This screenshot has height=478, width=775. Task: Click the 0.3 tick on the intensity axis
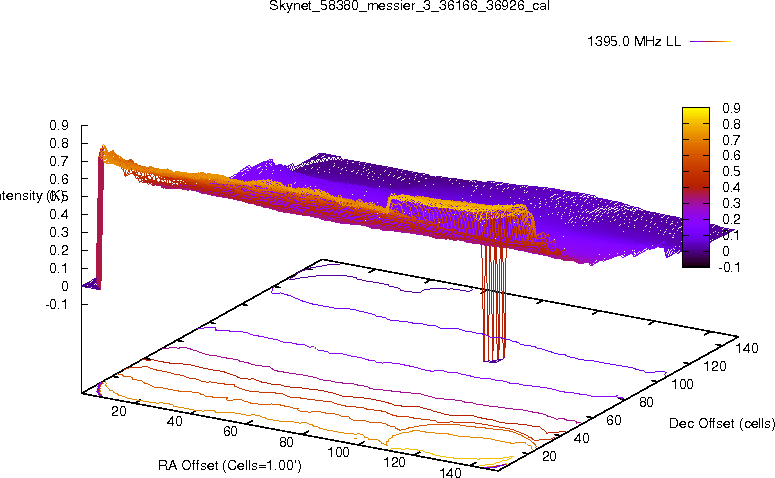pos(58,232)
